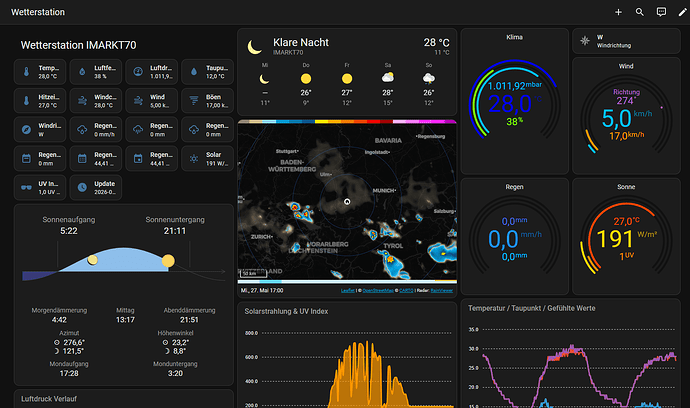Open the UV In 1,0 UV sunglasses chip

pyautogui.click(x=40, y=187)
